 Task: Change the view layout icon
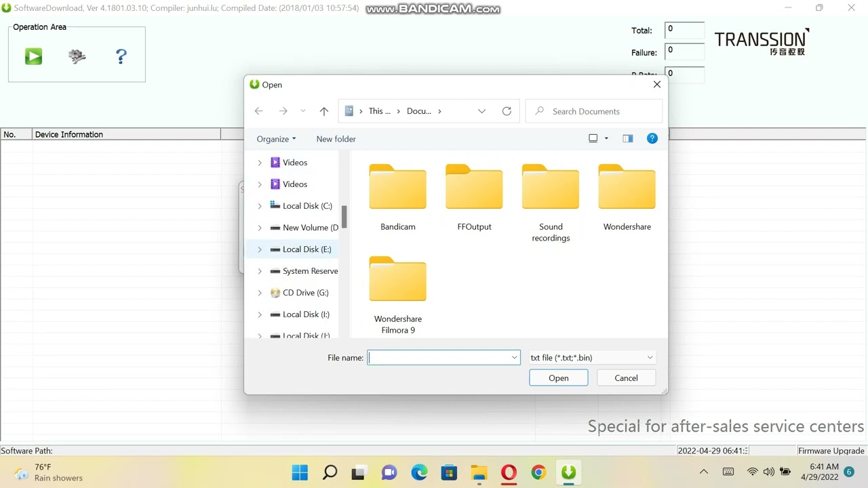[593, 138]
